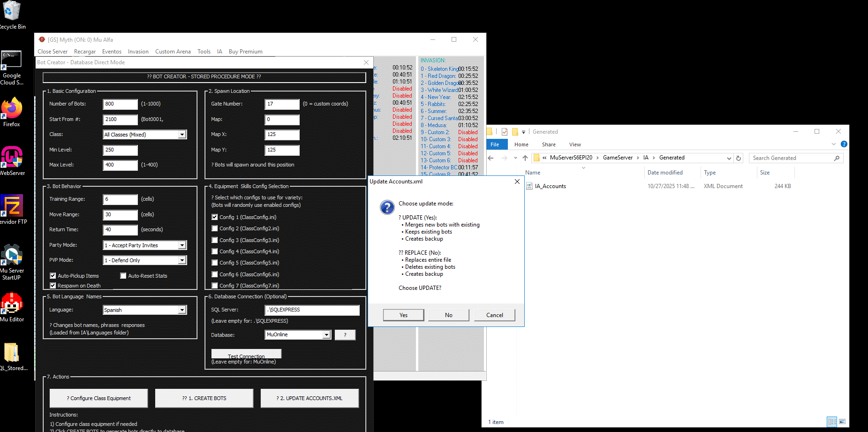Go up one folder level in Explorer
Screen dimensions: 868x432
pos(525,158)
